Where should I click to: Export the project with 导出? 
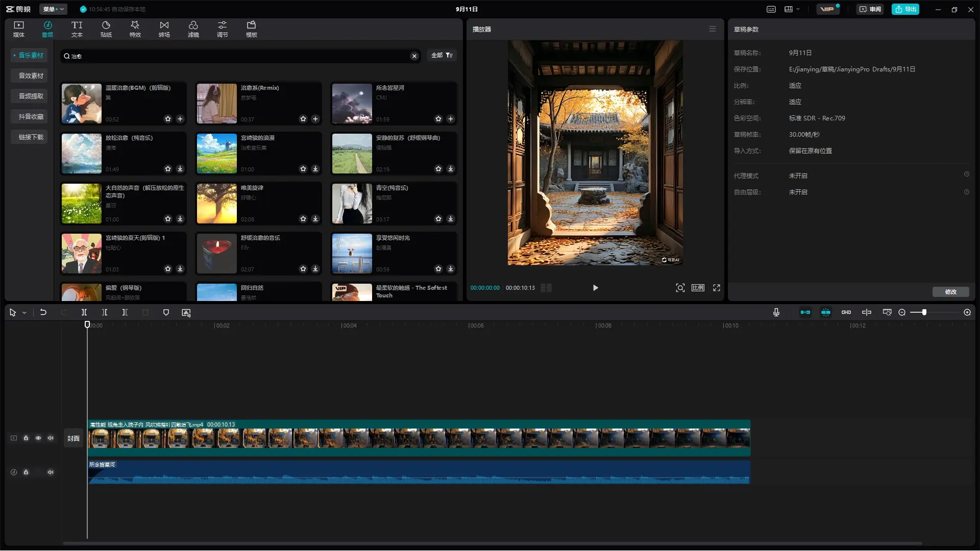pyautogui.click(x=905, y=9)
